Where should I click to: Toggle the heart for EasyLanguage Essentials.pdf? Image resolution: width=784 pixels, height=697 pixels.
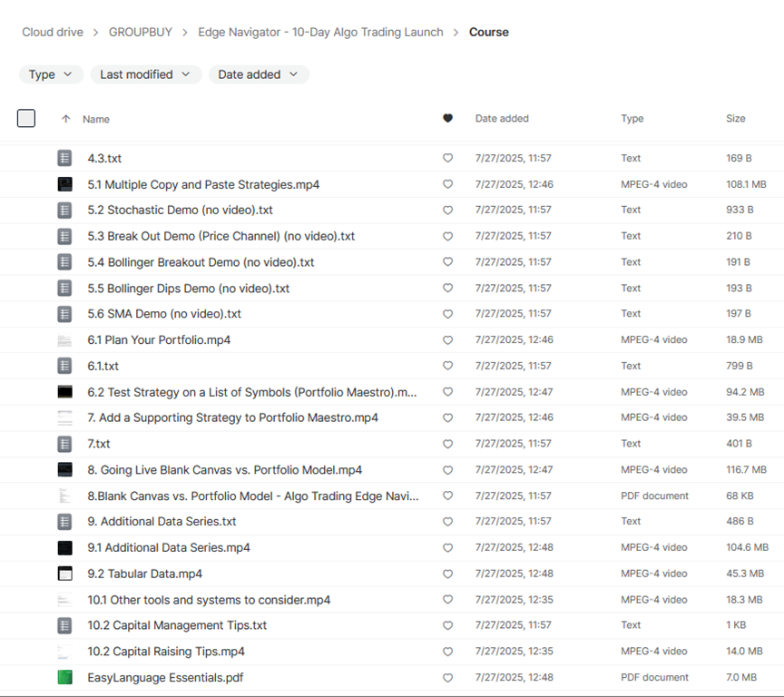tap(448, 678)
